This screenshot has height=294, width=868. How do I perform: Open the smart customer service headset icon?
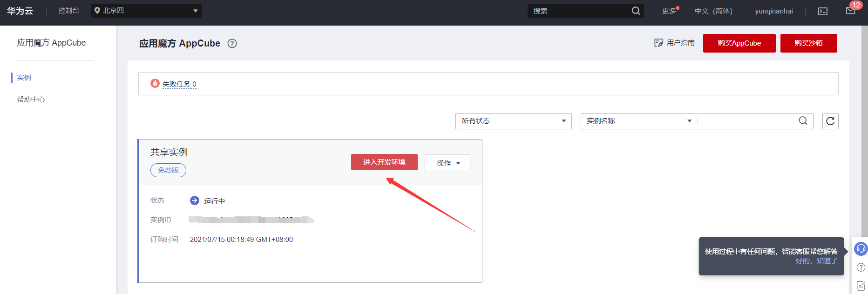(861, 249)
